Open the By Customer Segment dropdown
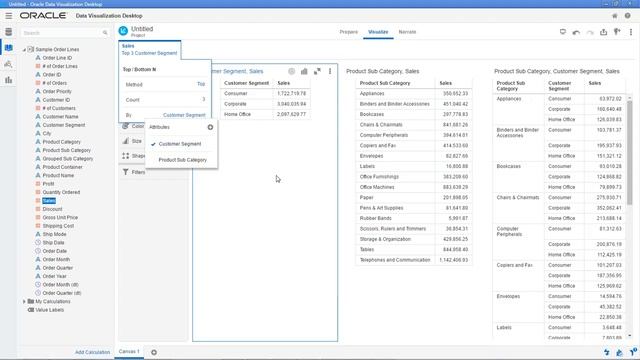Image resolution: width=640 pixels, height=360 pixels. [x=184, y=115]
